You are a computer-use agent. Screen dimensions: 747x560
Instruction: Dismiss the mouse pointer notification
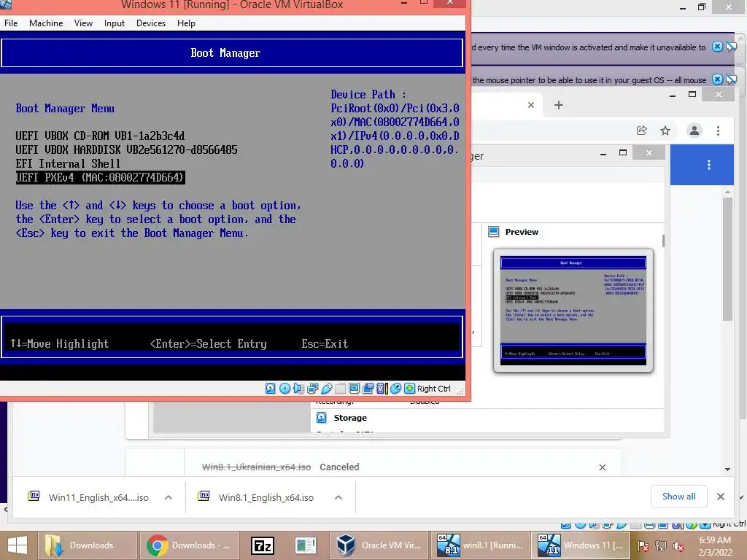click(717, 79)
